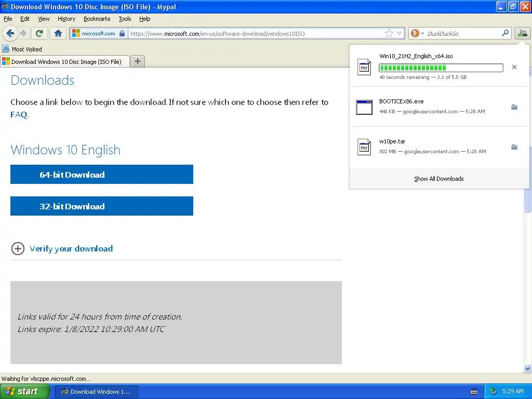Open a new tab with plus button
Image resolution: width=532 pixels, height=399 pixels.
pos(137,61)
